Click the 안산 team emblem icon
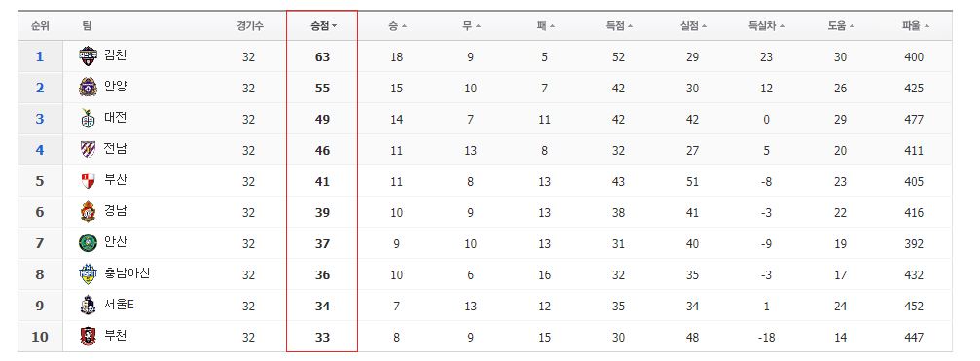Image resolution: width=980 pixels, height=361 pixels. click(89, 242)
